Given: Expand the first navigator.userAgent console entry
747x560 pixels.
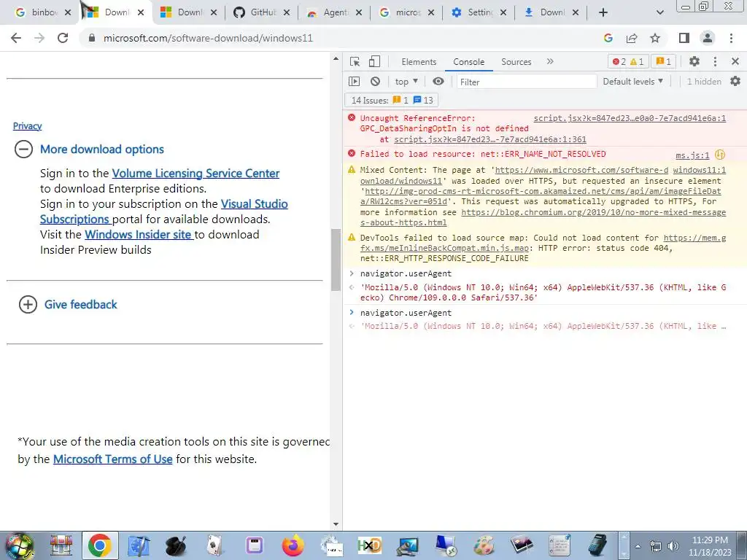Looking at the screenshot, I should point(352,273).
